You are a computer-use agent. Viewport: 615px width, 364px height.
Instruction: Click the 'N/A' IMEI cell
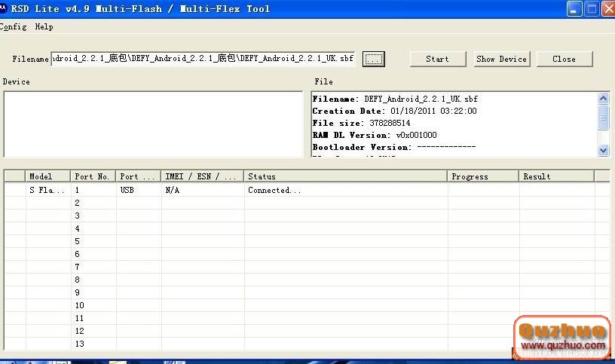tap(203, 190)
